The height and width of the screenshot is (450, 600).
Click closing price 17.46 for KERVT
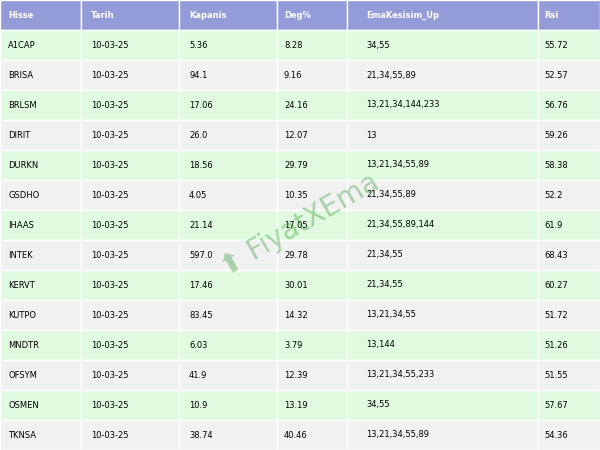point(201,285)
